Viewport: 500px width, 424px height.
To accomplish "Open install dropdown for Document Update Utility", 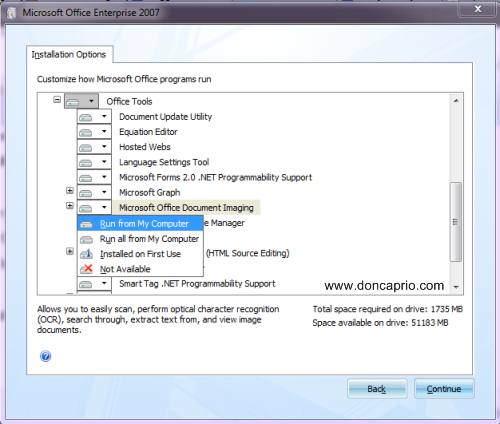I will [x=94, y=117].
